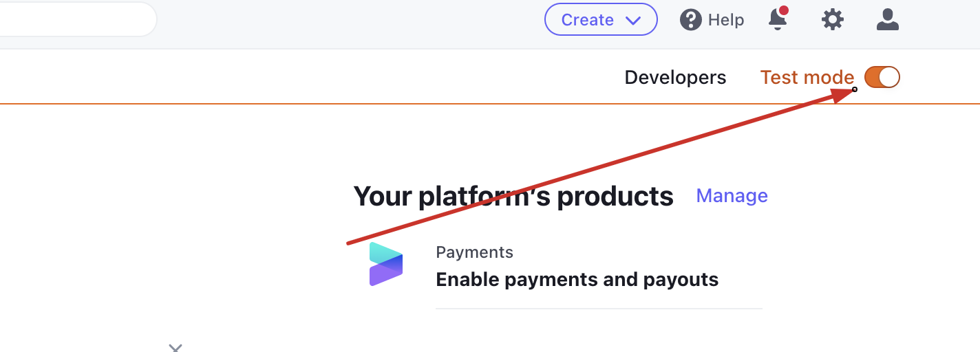980x352 pixels.
Task: Click the Payments product logo icon
Action: (x=386, y=264)
